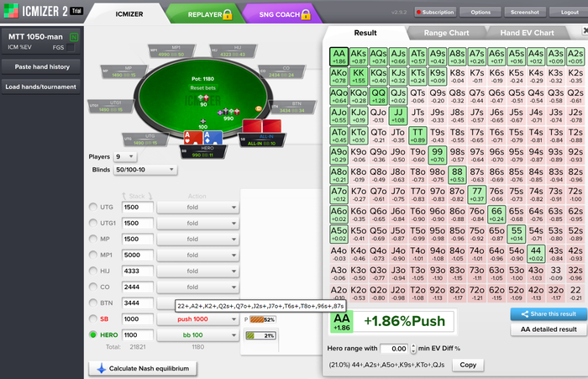
Task: Open the Range Chart tab
Action: pyautogui.click(x=446, y=33)
